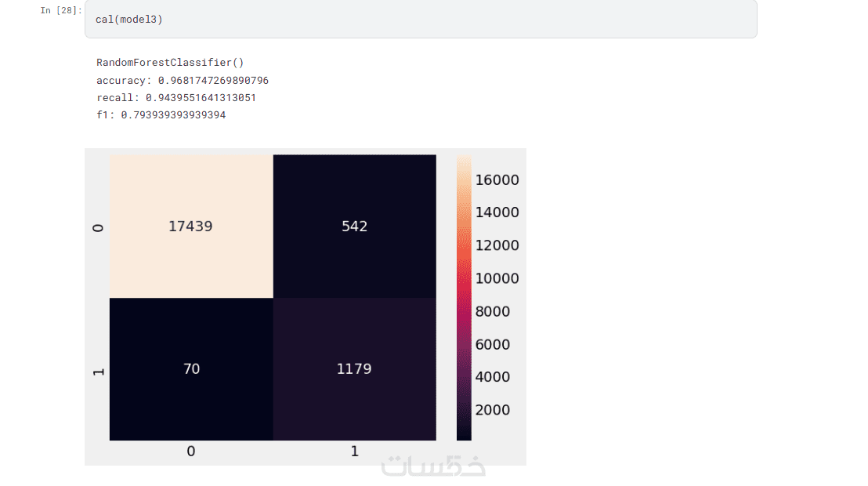Click the y-axis label 0 beside the top row
Screen dimensions: 868x486
click(98, 227)
